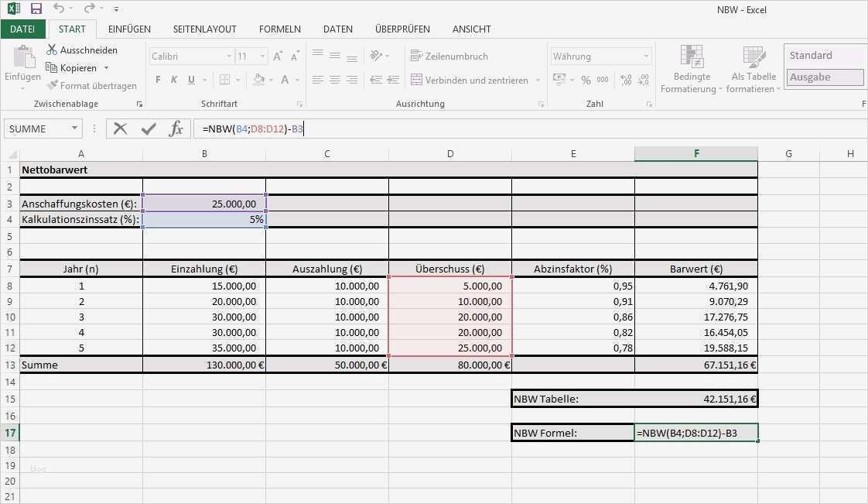Open Verbinden und zentrieren dropdown arrow
Image resolution: width=868 pixels, height=504 pixels.
(538, 80)
